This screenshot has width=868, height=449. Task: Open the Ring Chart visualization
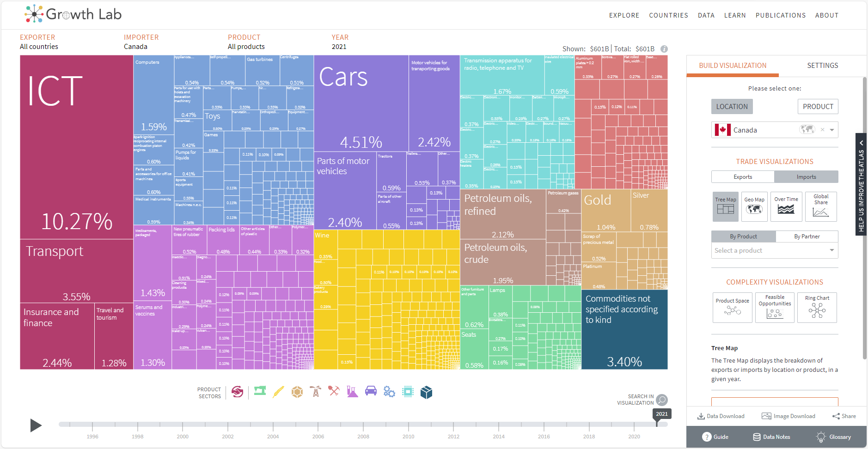click(817, 307)
